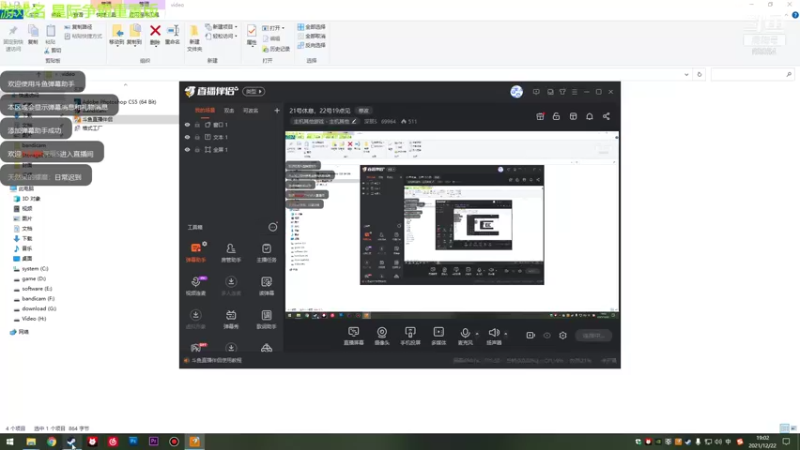Image resolution: width=800 pixels, height=450 pixels.
Task: Hide the 全屏 1 source layer
Action: 187,150
